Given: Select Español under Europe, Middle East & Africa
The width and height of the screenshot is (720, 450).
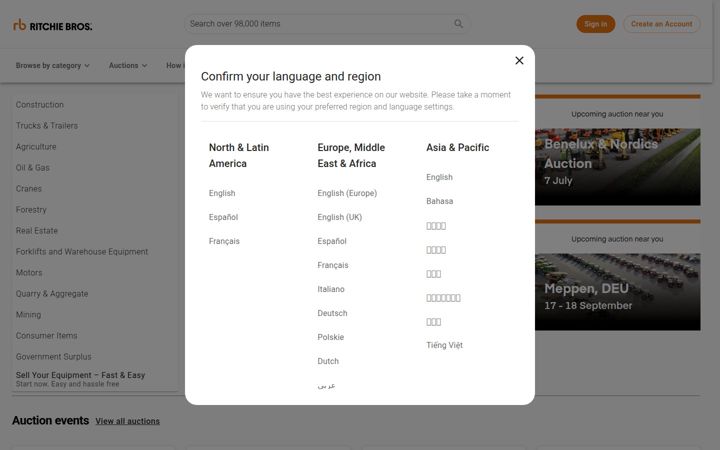Looking at the screenshot, I should [x=332, y=241].
